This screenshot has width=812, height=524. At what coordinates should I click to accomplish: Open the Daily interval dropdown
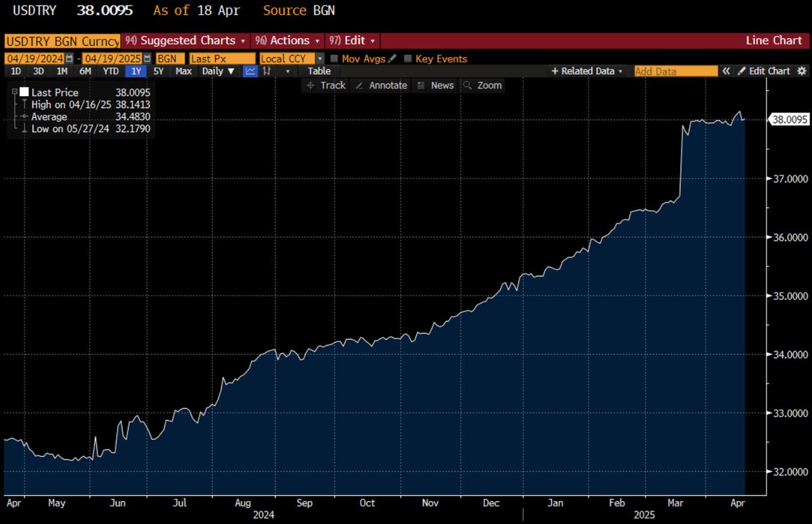pyautogui.click(x=218, y=71)
